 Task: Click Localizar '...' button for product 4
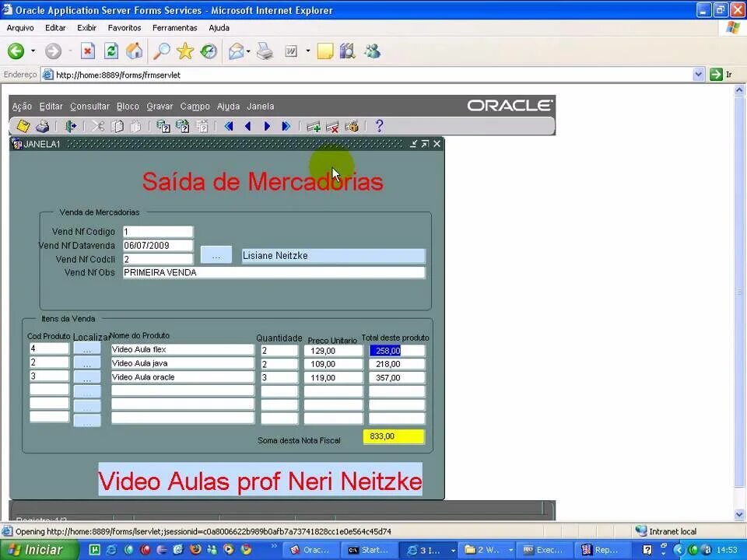pyautogui.click(x=86, y=349)
